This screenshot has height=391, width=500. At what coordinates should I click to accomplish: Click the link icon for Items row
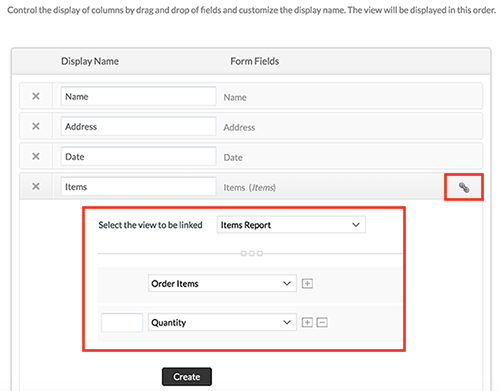[x=464, y=187]
